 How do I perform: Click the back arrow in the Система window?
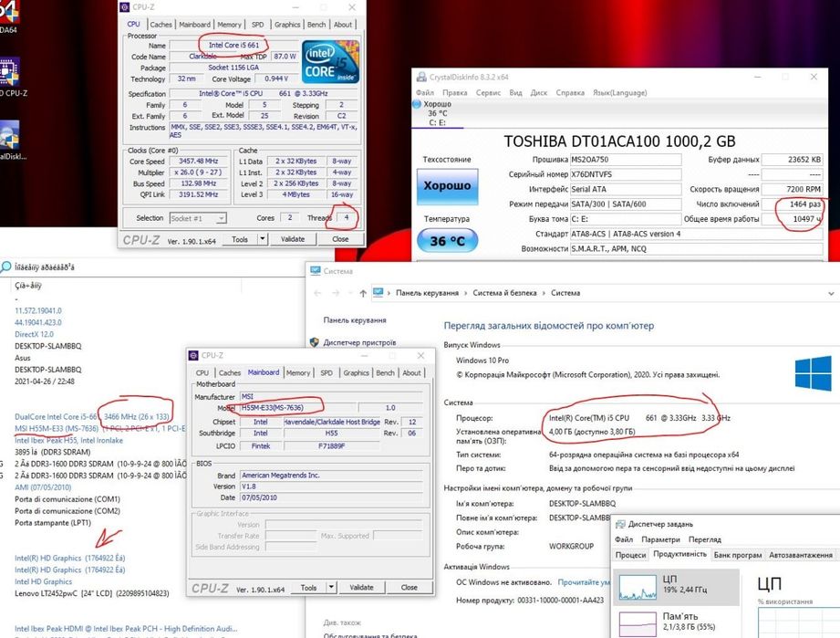(317, 293)
